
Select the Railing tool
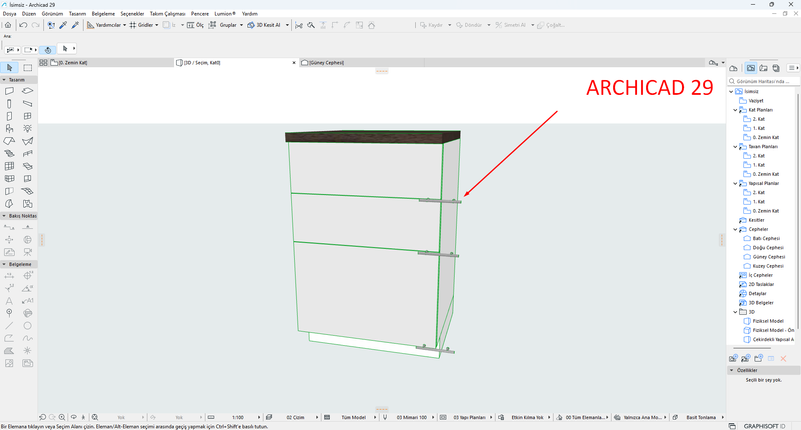pyautogui.click(x=28, y=153)
